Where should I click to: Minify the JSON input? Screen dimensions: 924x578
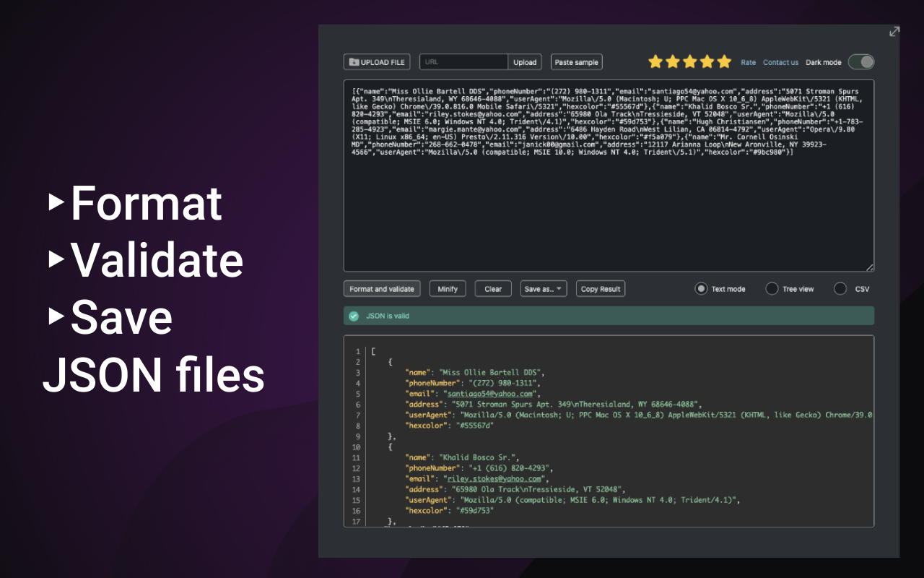pyautogui.click(x=448, y=288)
